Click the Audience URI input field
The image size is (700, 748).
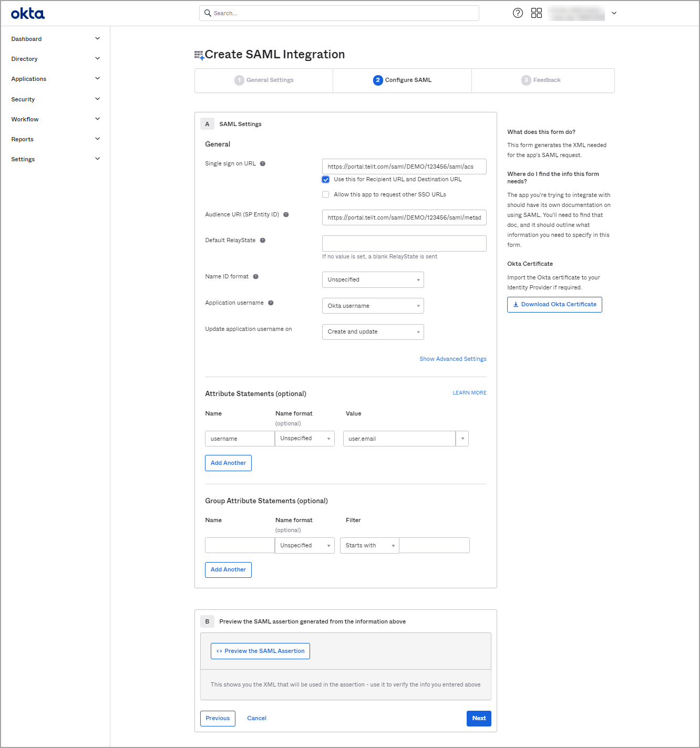tap(404, 217)
